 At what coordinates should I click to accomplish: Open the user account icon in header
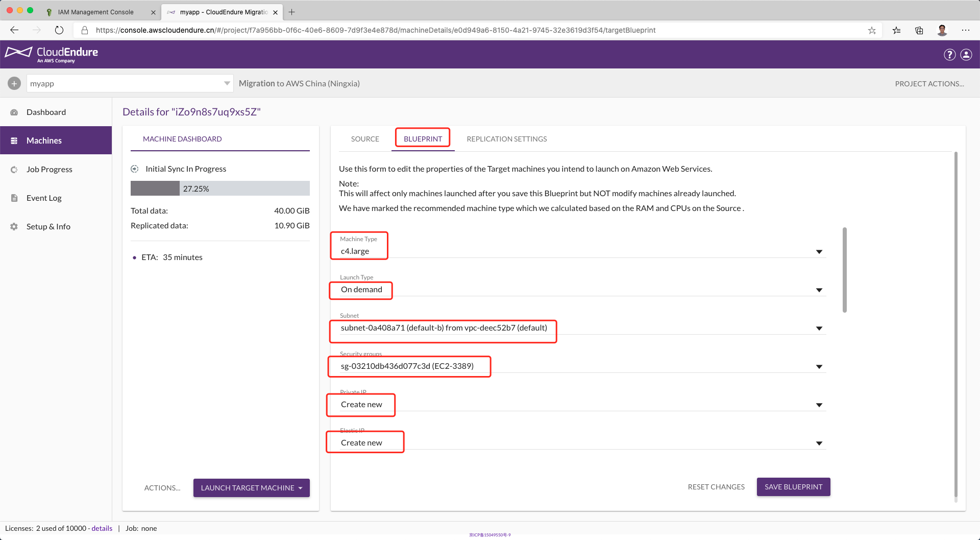coord(966,55)
